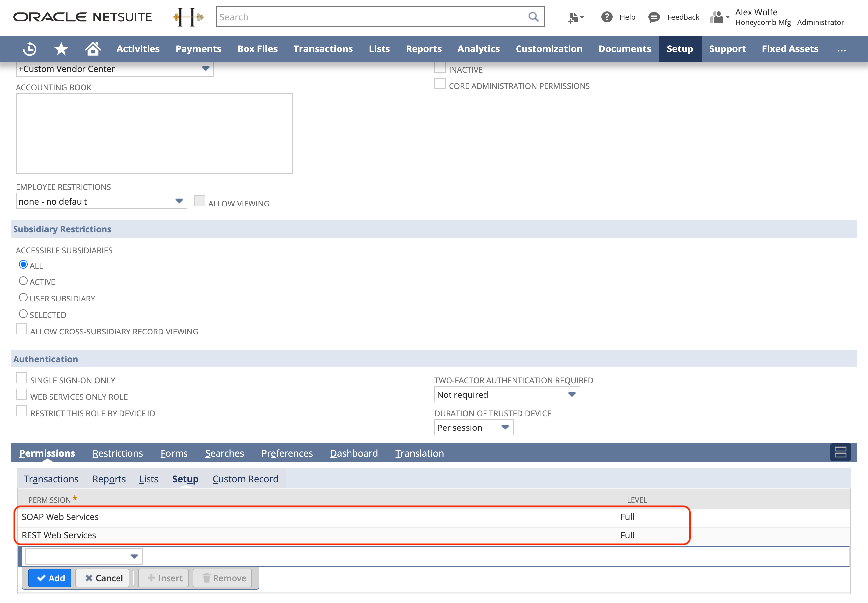Open Duration of Trusted Device dropdown
This screenshot has width=868, height=603.
473,427
